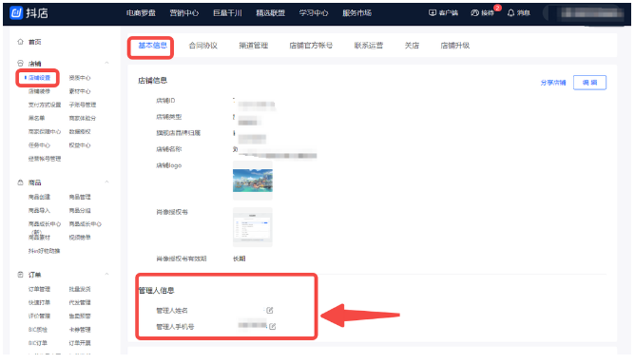Switch to the 合同协议 tab

(202, 46)
